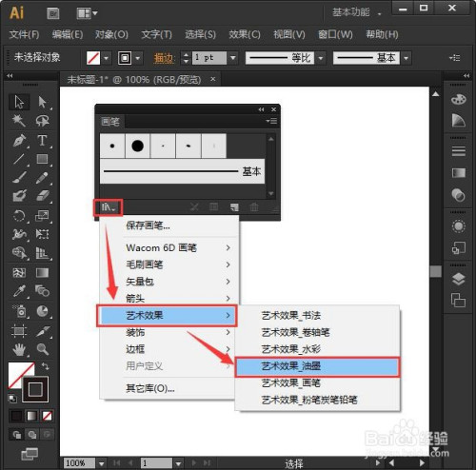Open Brush Libraries menu button
Screen dimensions: 476x470
click(108, 207)
